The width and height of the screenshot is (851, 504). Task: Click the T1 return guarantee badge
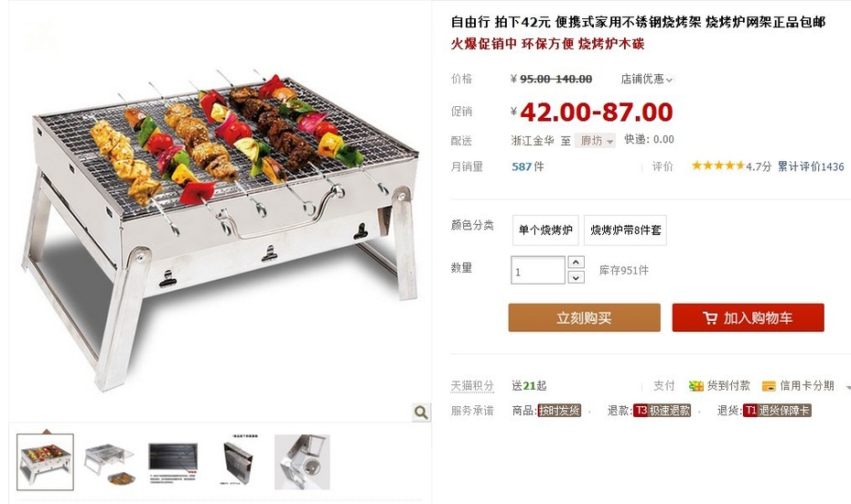click(x=777, y=411)
